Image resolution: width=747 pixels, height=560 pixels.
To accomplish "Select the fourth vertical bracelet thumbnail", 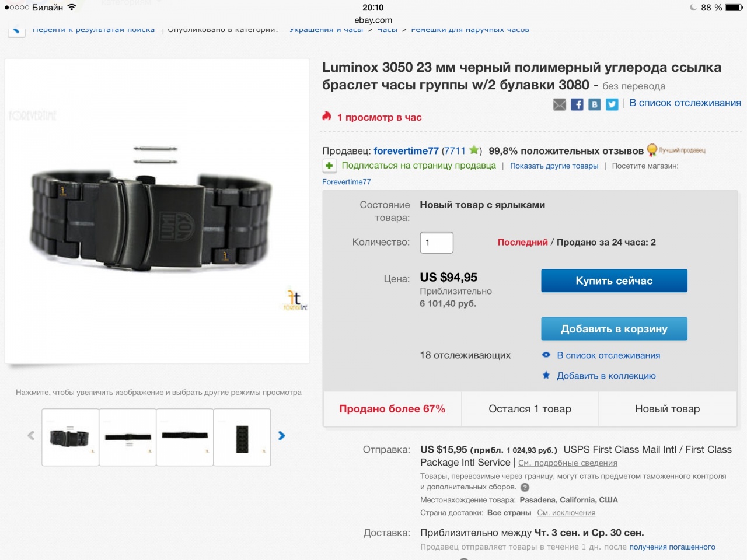I will [x=242, y=437].
